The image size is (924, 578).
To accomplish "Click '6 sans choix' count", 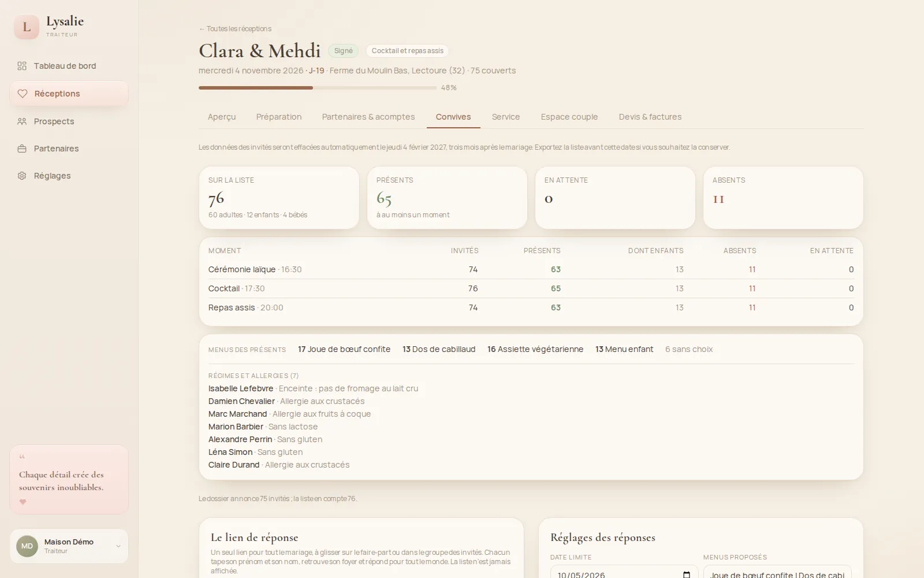I will coord(689,349).
